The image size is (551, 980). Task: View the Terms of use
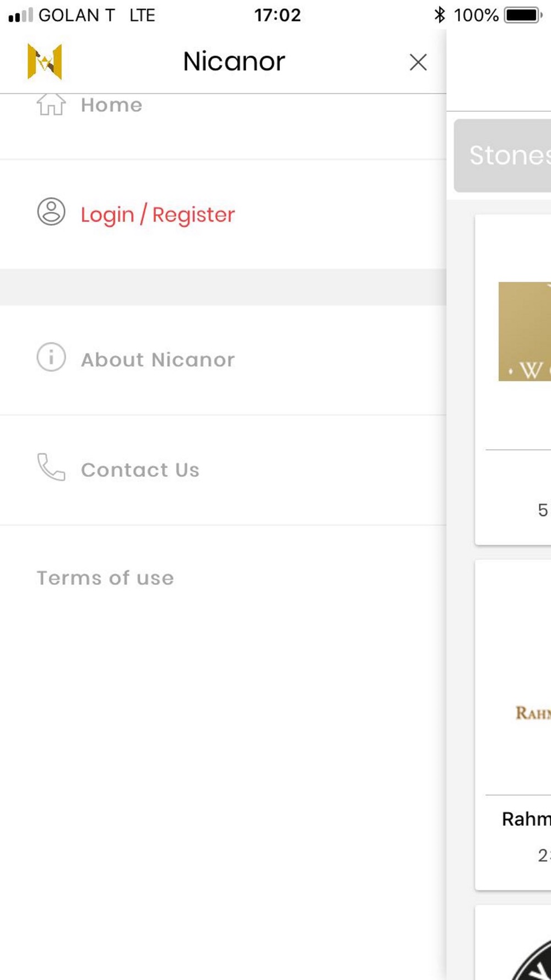[x=105, y=578]
